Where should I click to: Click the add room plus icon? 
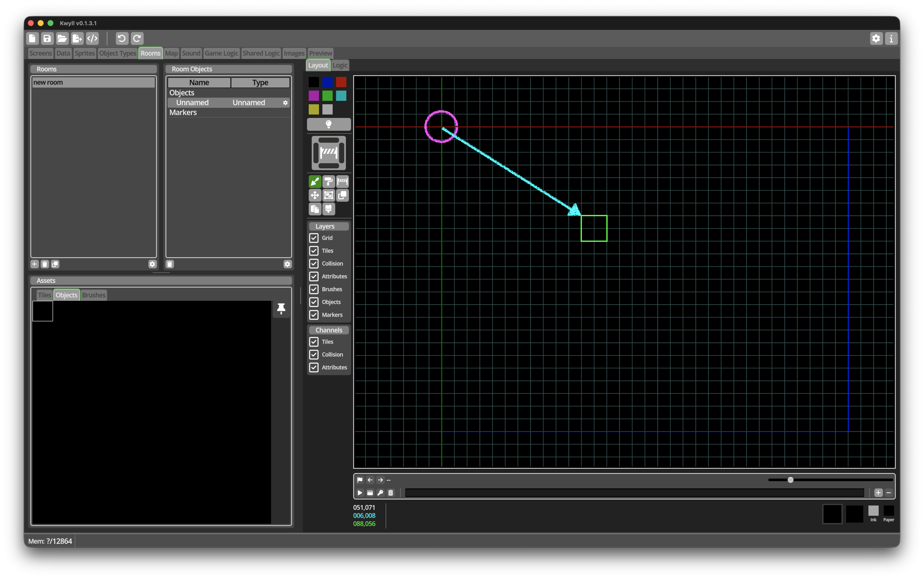34,264
